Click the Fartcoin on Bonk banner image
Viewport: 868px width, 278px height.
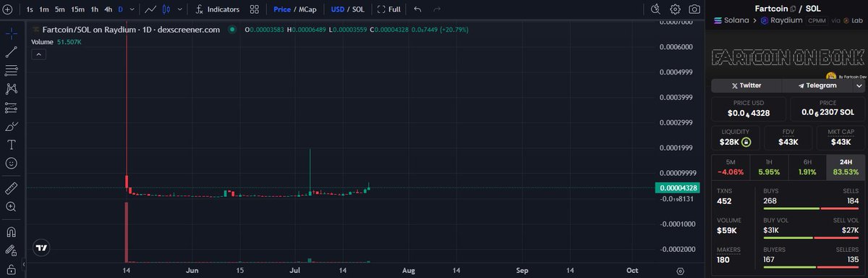[x=788, y=56]
